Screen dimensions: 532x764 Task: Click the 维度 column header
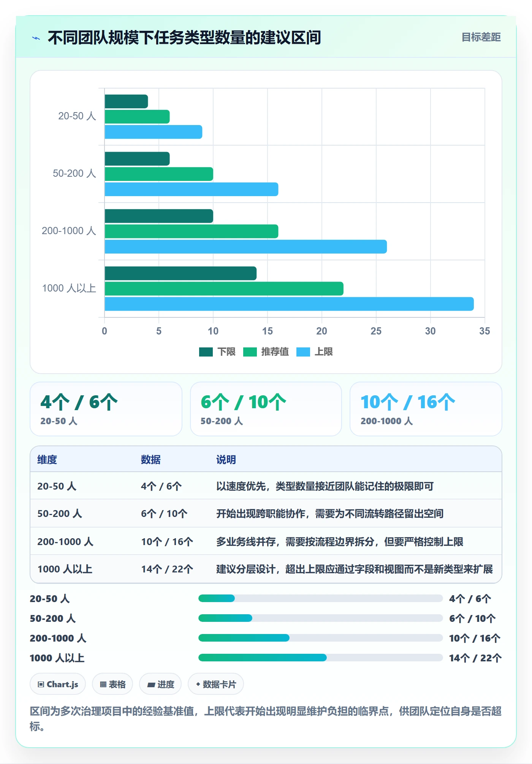tap(47, 460)
